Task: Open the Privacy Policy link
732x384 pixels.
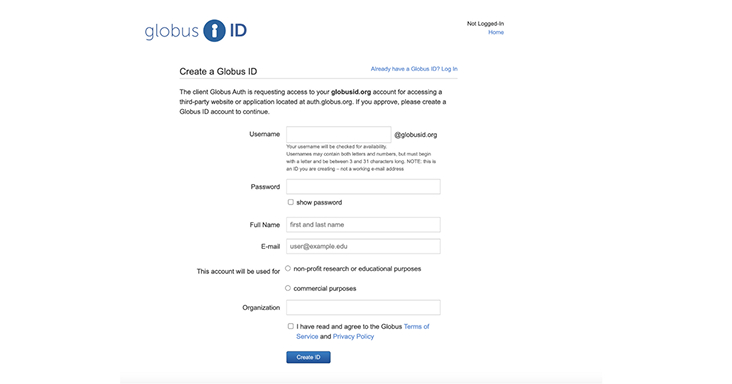Action: [x=353, y=336]
